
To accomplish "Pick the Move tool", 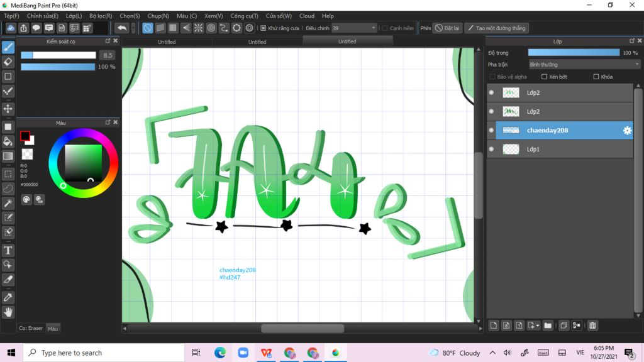I will [x=8, y=109].
